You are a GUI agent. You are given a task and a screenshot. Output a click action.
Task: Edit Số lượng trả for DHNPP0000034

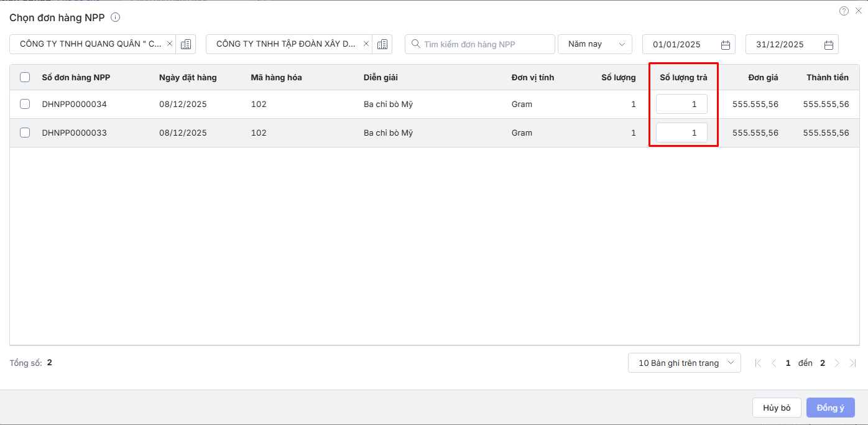click(681, 105)
